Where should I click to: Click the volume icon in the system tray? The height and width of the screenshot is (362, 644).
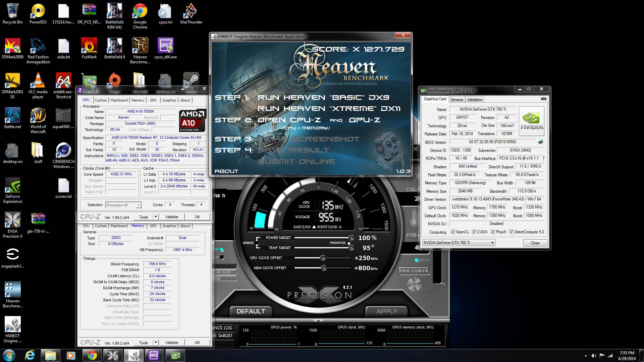594,356
